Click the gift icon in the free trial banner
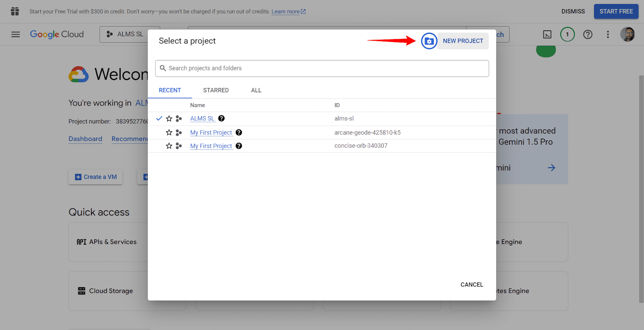The image size is (644, 330). (15, 11)
